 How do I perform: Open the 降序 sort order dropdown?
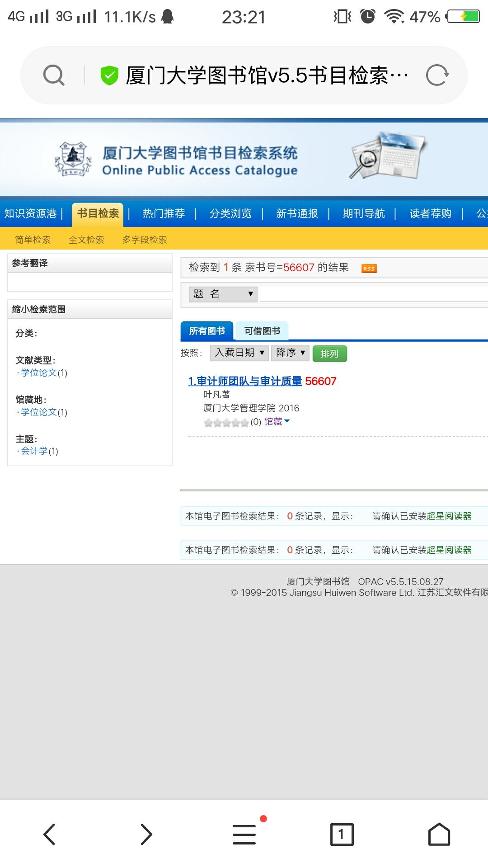pos(290,353)
